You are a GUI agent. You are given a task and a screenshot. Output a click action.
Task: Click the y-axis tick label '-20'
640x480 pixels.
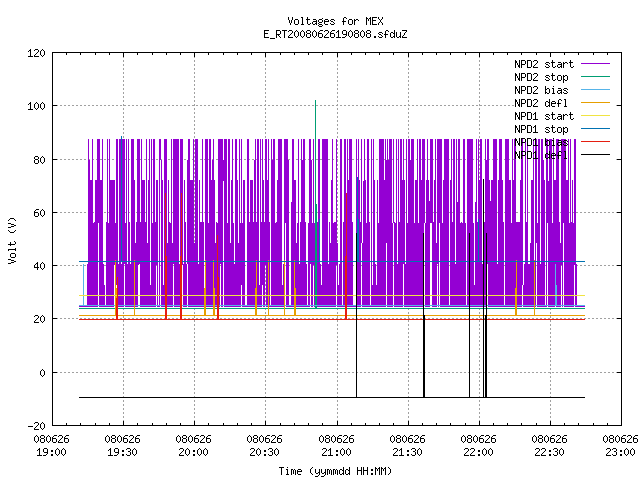(36, 426)
